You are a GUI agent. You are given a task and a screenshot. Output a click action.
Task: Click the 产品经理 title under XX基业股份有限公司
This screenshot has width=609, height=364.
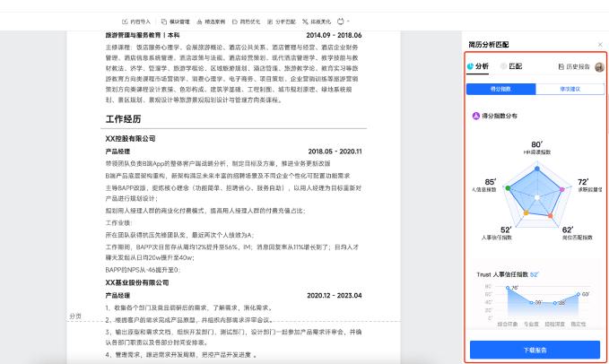point(117,295)
